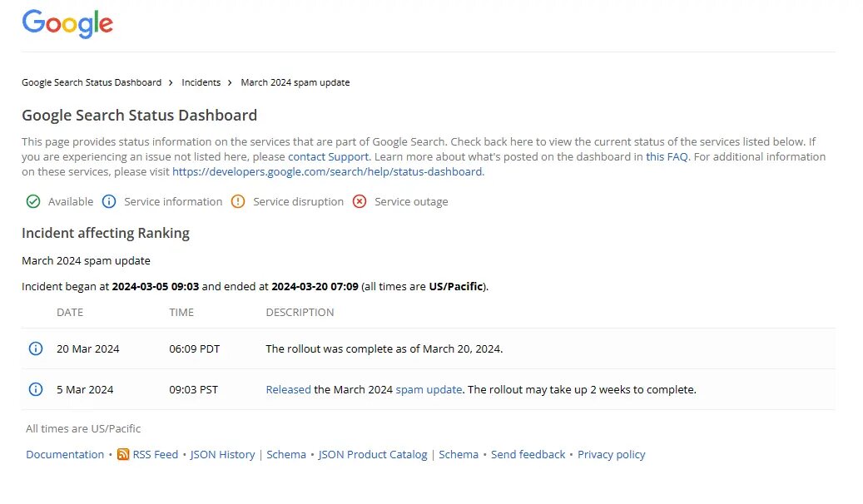Click the green Available status icon
Screen dimensions: 863x504
[33, 201]
